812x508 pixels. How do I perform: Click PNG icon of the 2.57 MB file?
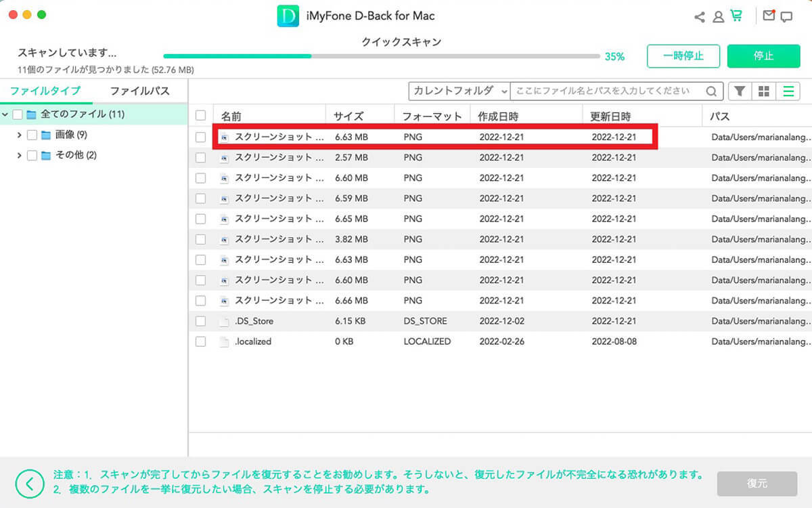click(225, 158)
